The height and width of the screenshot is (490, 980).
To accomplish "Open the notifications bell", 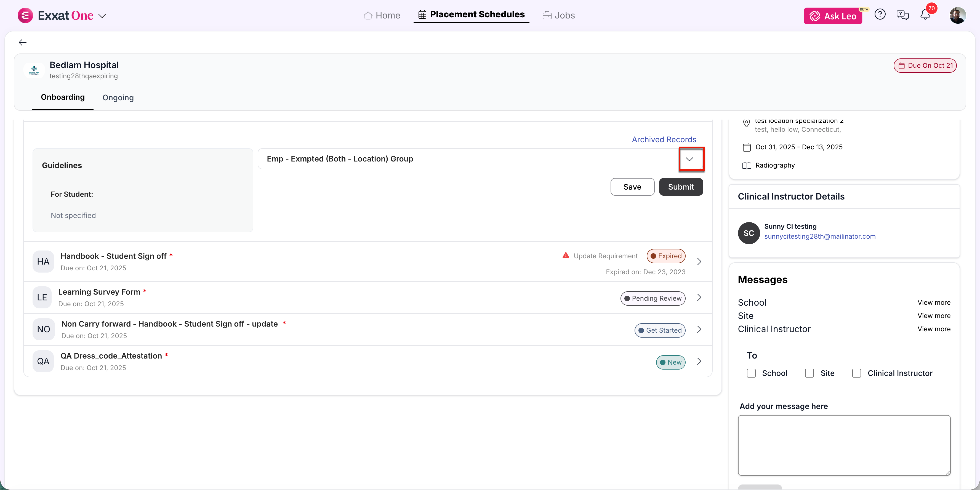I will pyautogui.click(x=925, y=15).
